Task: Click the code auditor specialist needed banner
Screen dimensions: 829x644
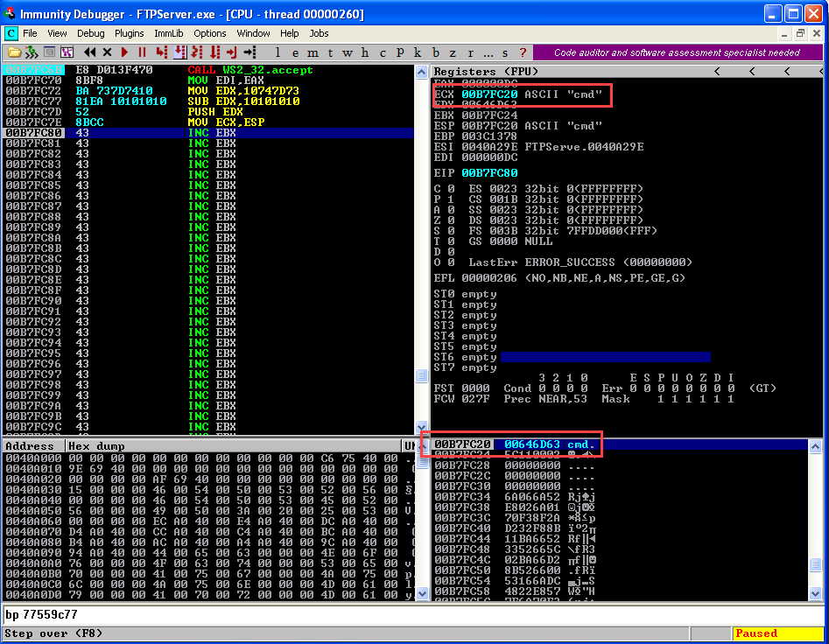Action: point(678,52)
